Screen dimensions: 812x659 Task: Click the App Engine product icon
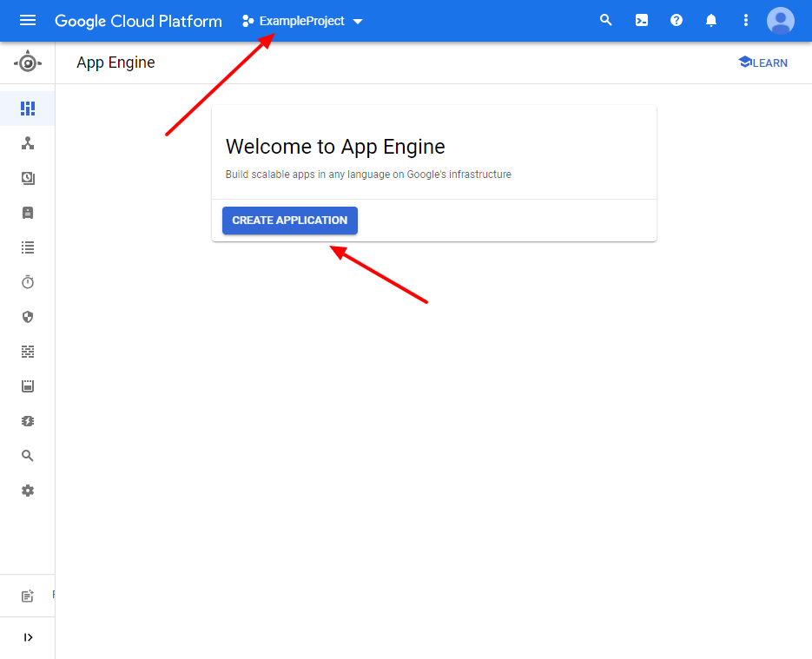tap(28, 63)
